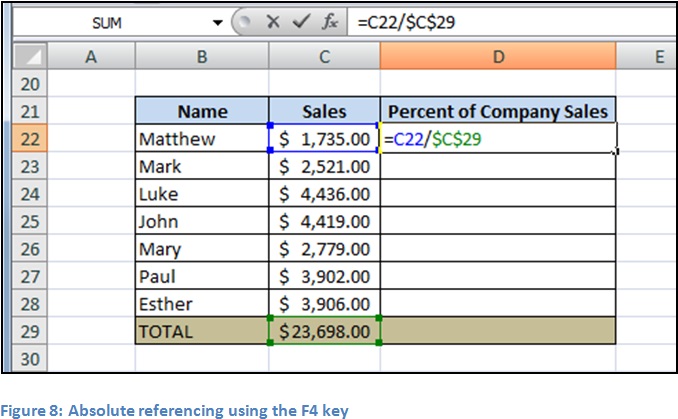The image size is (678, 419).
Task: Select column C header
Action: point(324,58)
